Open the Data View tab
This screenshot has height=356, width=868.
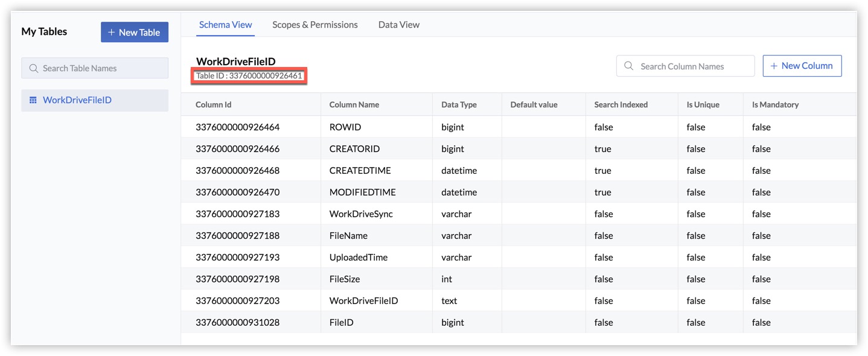(x=398, y=25)
